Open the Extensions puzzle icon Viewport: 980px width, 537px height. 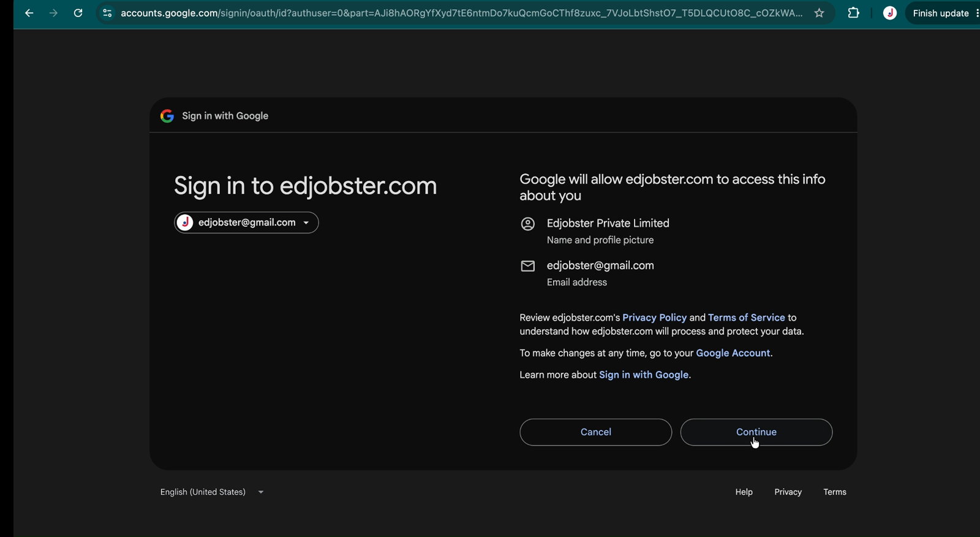tap(853, 13)
